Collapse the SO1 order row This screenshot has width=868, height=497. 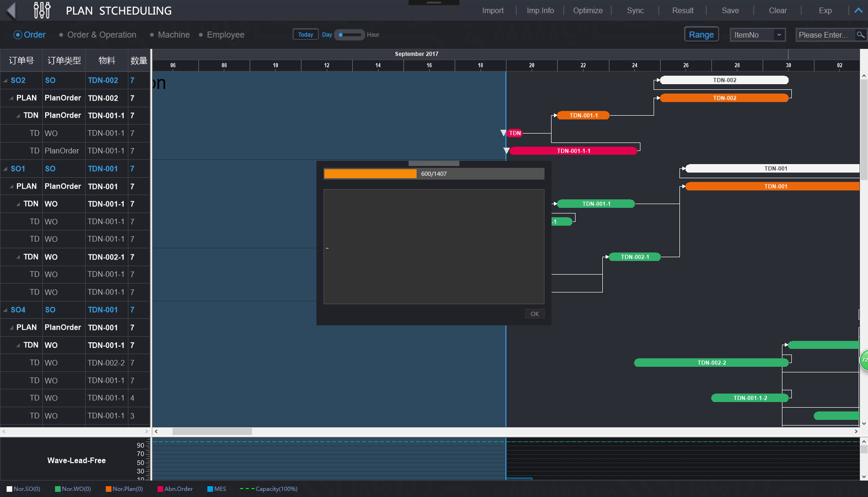5,169
